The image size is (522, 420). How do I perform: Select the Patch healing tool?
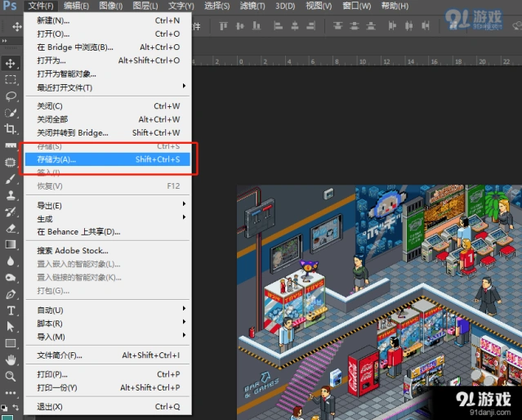click(11, 163)
